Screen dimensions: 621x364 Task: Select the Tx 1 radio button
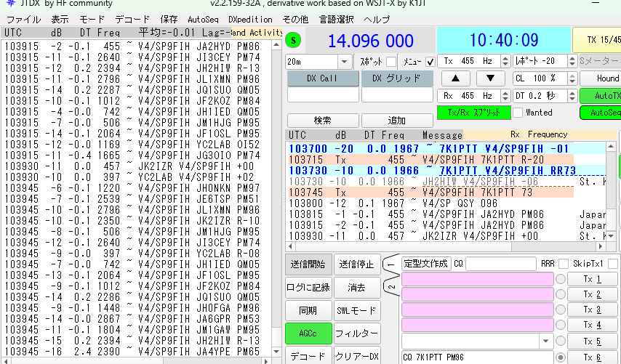click(561, 279)
